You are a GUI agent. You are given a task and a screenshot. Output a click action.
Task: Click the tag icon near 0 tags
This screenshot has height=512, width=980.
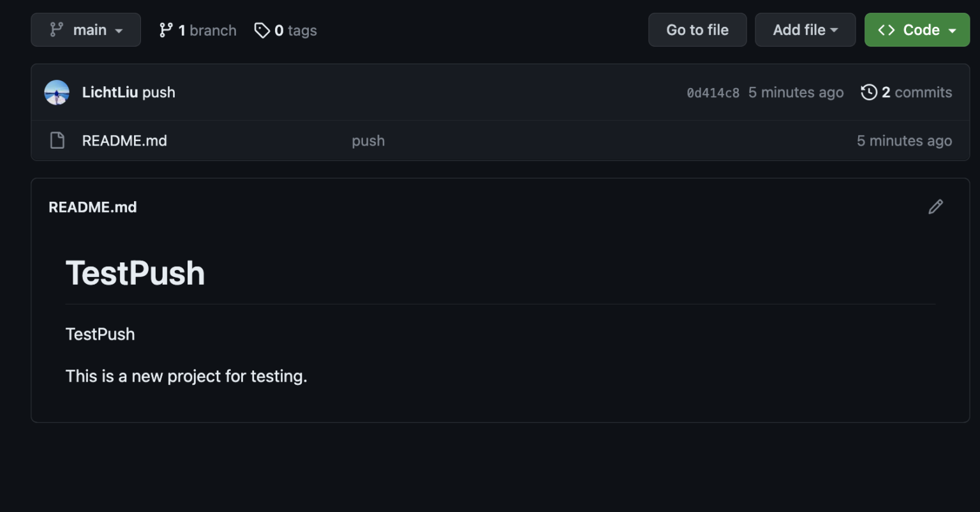(x=262, y=29)
